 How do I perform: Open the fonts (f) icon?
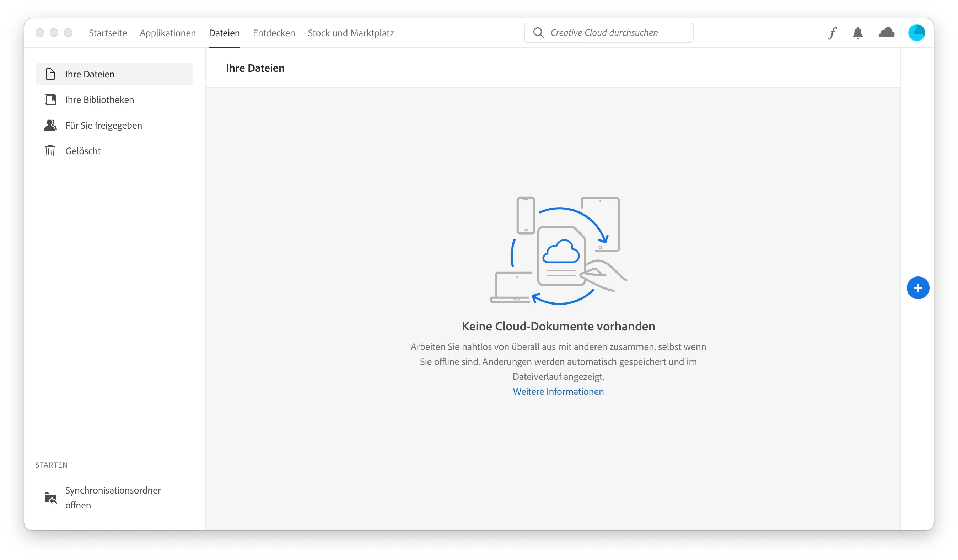tap(833, 33)
